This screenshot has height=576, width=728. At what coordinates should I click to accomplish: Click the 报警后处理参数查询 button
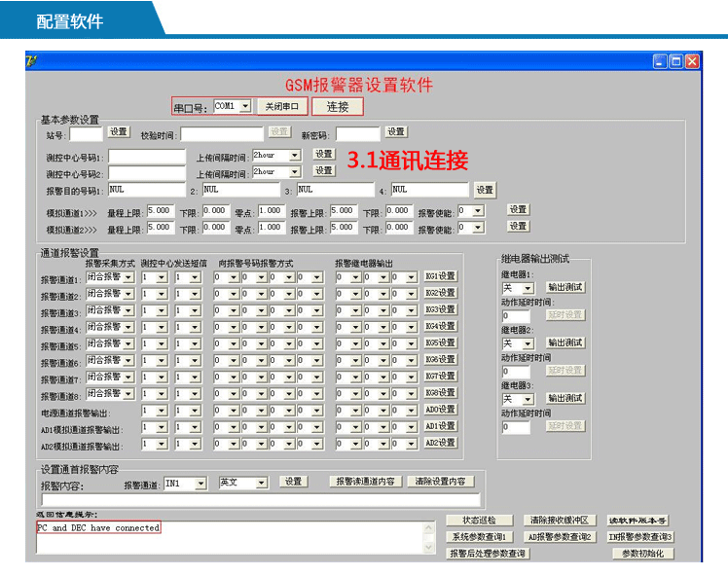coord(488,554)
